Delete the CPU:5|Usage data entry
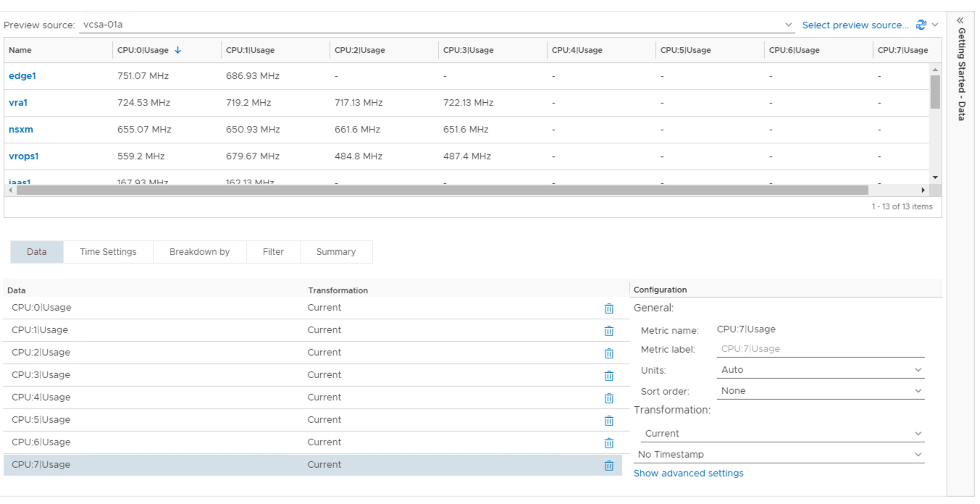The height and width of the screenshot is (504, 980). (x=608, y=421)
